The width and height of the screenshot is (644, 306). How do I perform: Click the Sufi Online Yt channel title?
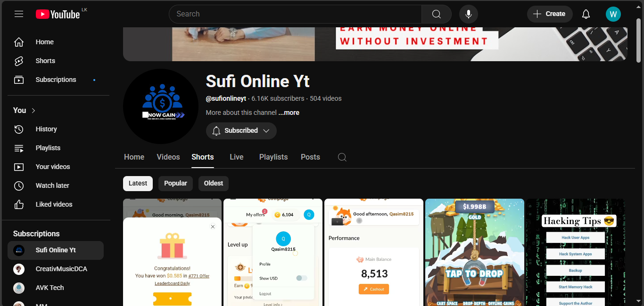258,81
